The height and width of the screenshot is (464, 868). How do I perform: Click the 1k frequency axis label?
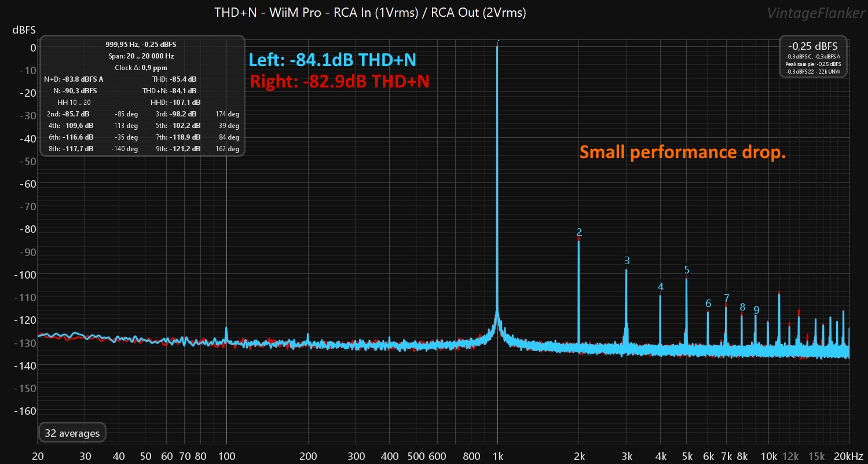[x=497, y=455]
